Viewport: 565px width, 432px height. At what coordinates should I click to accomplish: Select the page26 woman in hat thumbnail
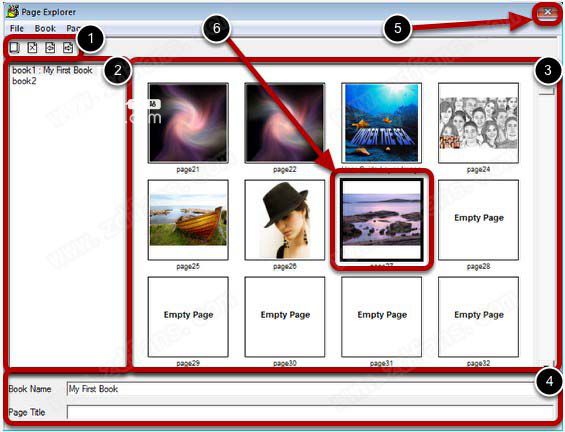click(x=285, y=220)
